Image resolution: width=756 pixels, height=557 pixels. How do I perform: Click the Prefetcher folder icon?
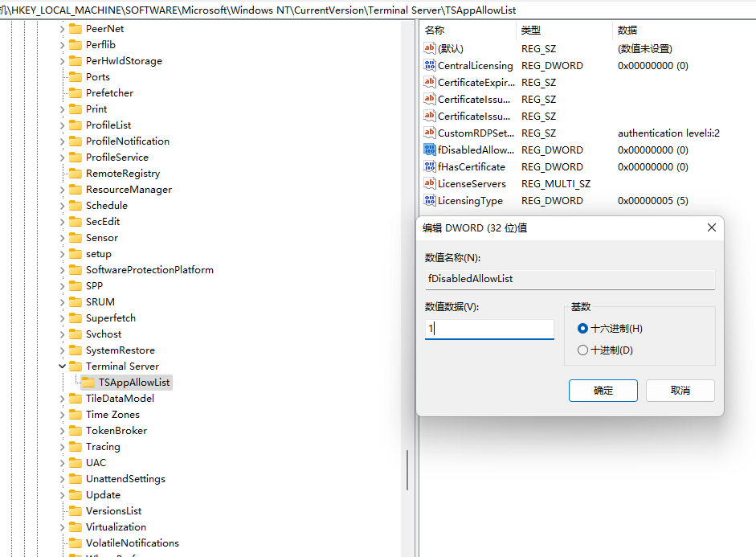coord(77,92)
